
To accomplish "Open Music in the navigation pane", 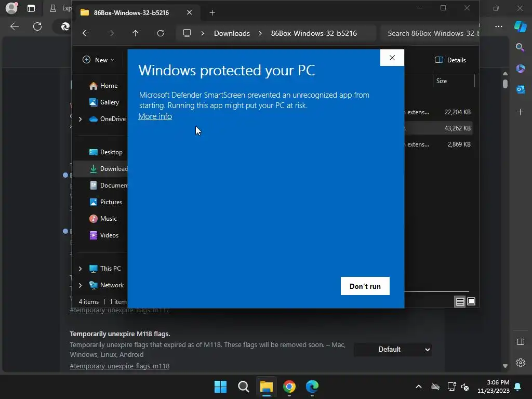I will pos(103,219).
